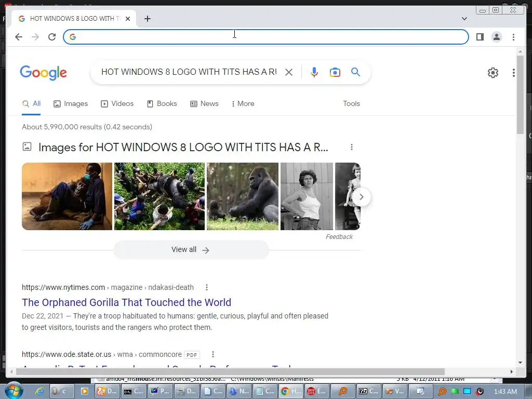Click the Google logo

pos(44,73)
